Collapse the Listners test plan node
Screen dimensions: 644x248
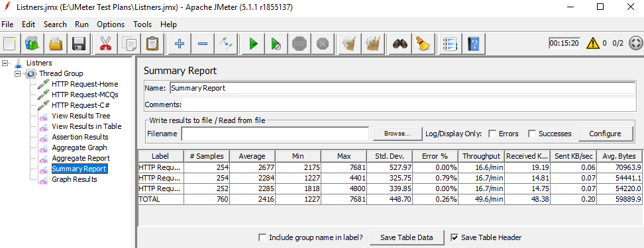pos(5,63)
